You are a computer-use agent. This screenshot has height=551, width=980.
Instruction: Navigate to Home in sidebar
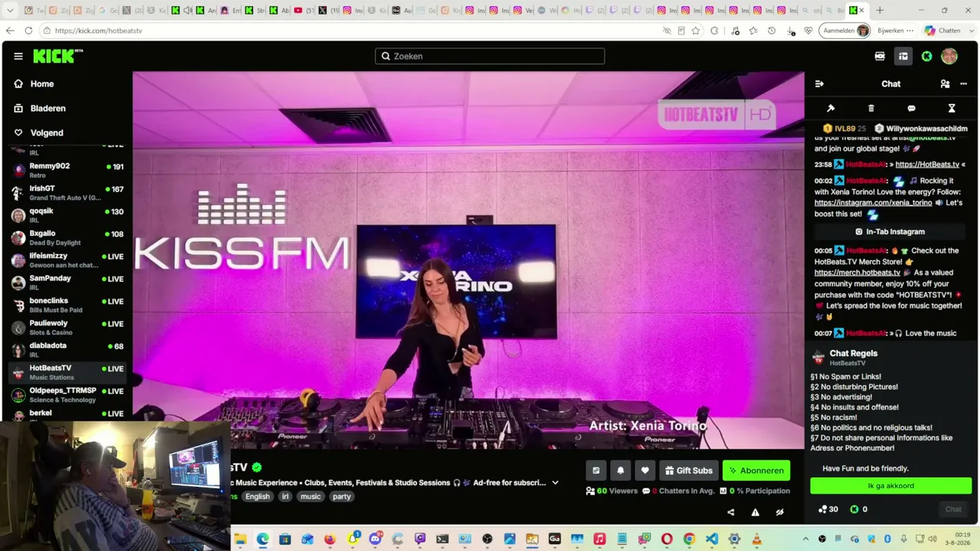[x=42, y=84]
